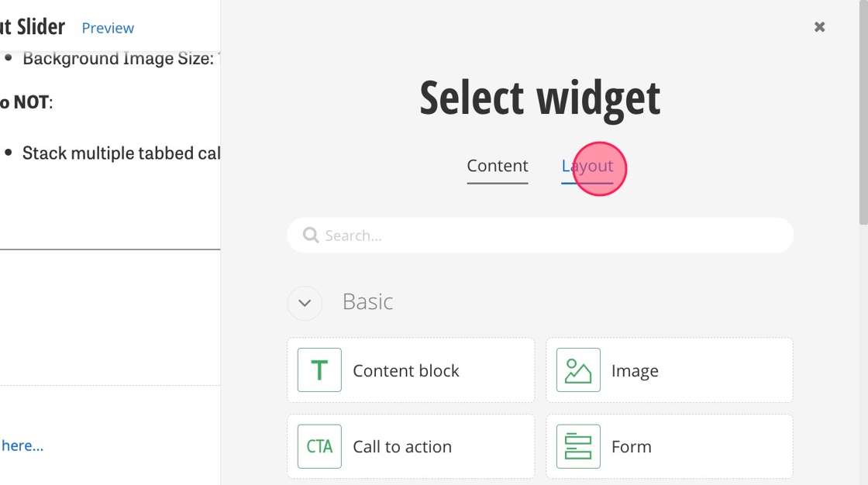Follow the "here..." link
868x485 pixels.
tap(22, 445)
